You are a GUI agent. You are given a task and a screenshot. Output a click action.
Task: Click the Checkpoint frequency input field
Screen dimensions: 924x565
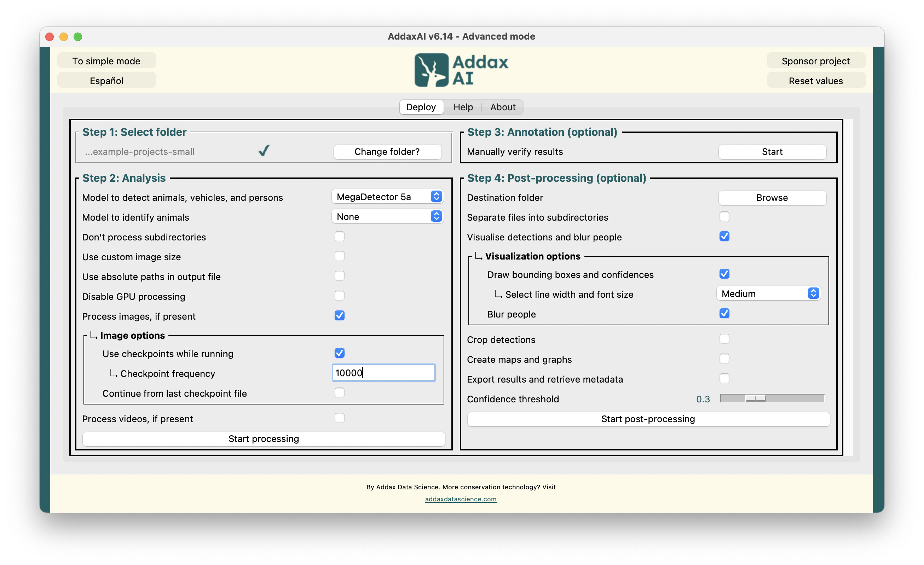[x=383, y=373]
